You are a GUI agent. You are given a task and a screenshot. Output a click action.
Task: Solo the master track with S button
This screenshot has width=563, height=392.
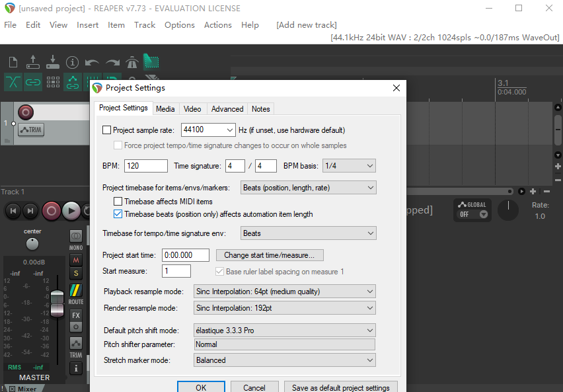click(76, 274)
